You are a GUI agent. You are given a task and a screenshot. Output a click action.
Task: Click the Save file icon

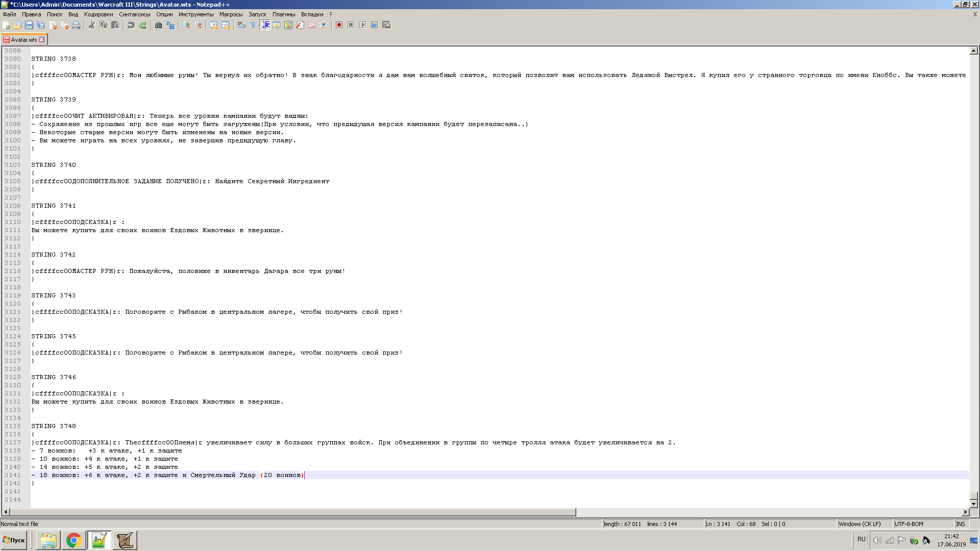click(x=29, y=25)
